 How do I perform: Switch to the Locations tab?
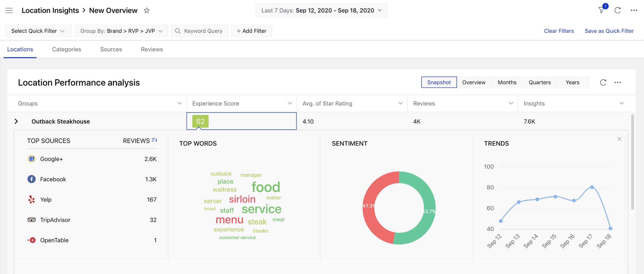tap(20, 49)
